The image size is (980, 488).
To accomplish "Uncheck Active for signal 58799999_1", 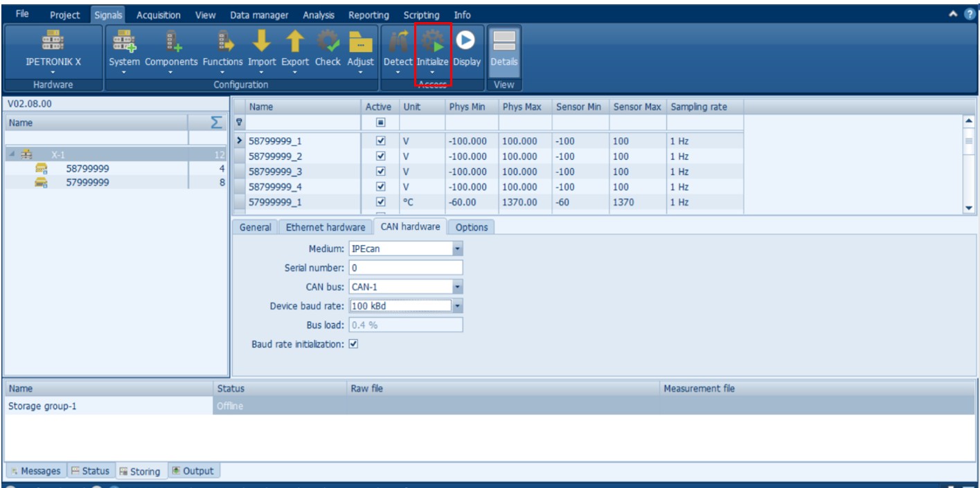I will pos(380,141).
